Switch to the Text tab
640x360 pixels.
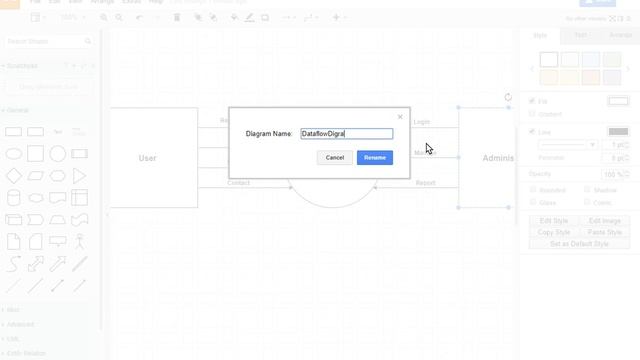click(580, 36)
